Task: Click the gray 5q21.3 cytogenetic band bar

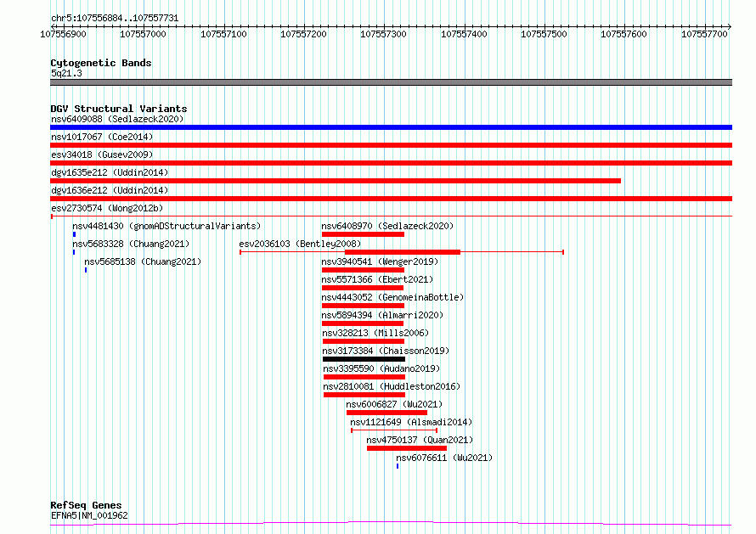Action: (x=391, y=82)
